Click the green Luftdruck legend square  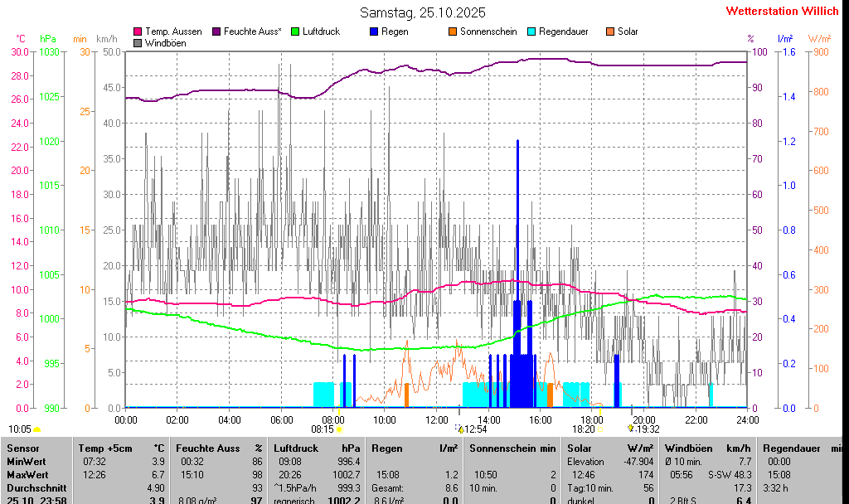pos(295,31)
